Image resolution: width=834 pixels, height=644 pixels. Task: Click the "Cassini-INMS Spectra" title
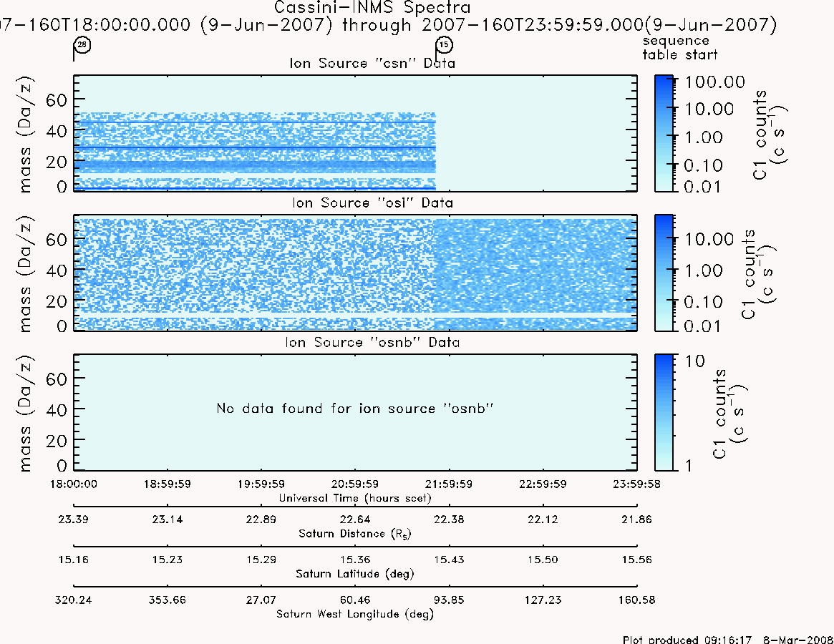click(x=372, y=7)
